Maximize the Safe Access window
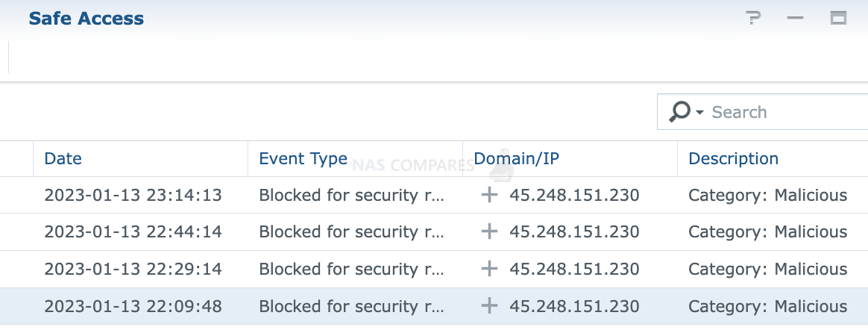 838,18
